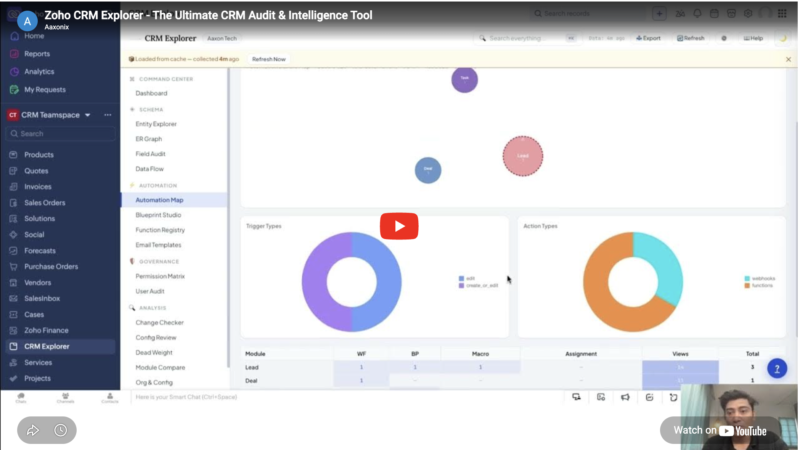Open Dead Weight

point(154,353)
